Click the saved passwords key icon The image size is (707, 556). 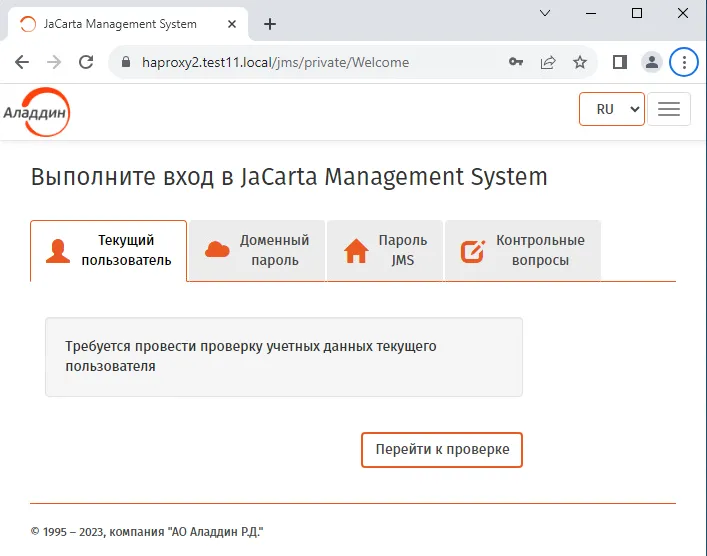(516, 62)
